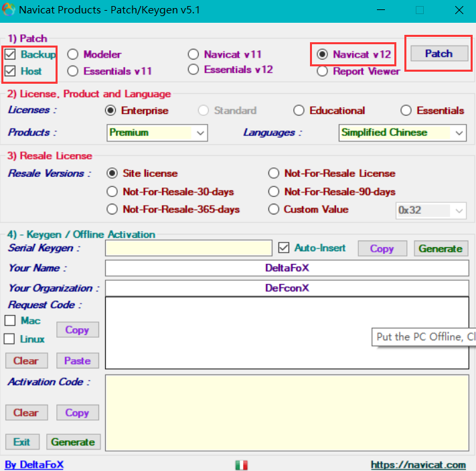Close the Patch/Keygen window
Viewport: 476px width, 471px height.
click(459, 10)
